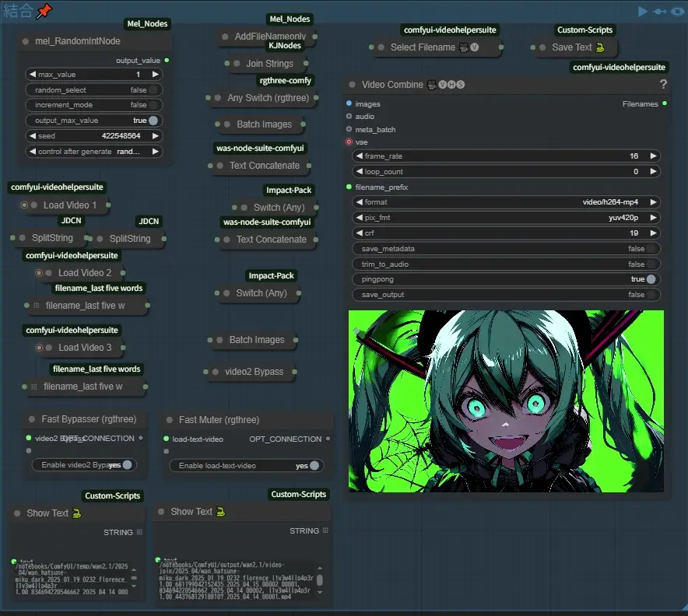The height and width of the screenshot is (616, 688).
Task: Collapse the Fast Bypasser node via title dot
Action: (32, 419)
